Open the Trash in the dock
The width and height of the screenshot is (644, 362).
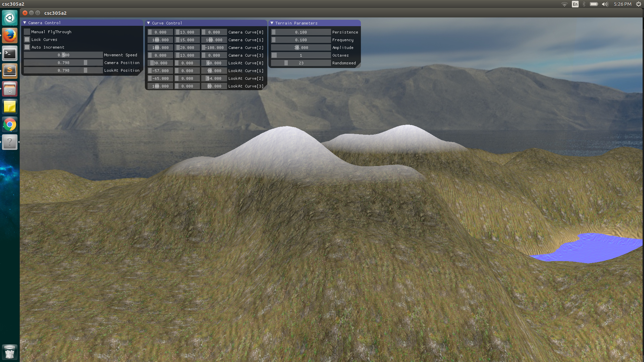coord(10,352)
